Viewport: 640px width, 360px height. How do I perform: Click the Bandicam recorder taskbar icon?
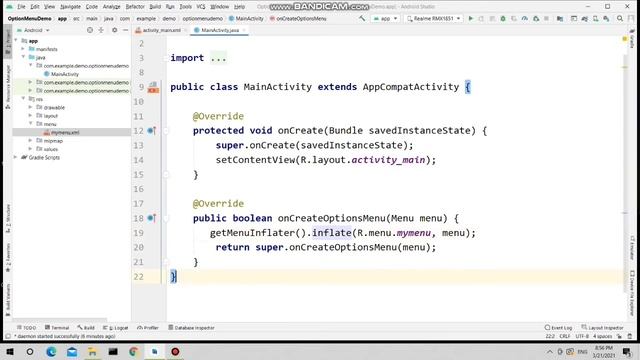click(175, 351)
